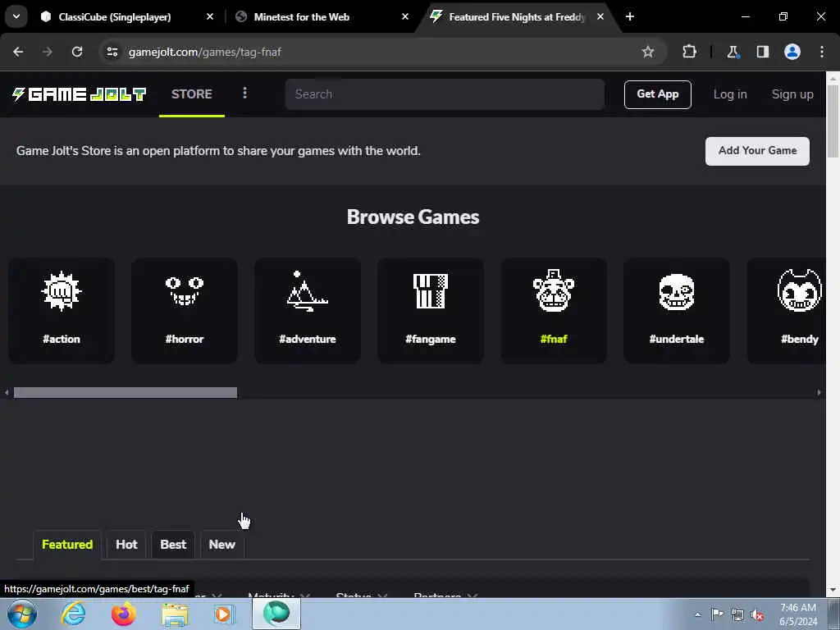This screenshot has width=840, height=630.
Task: Open the Game Jolt logo home link
Action: (80, 94)
